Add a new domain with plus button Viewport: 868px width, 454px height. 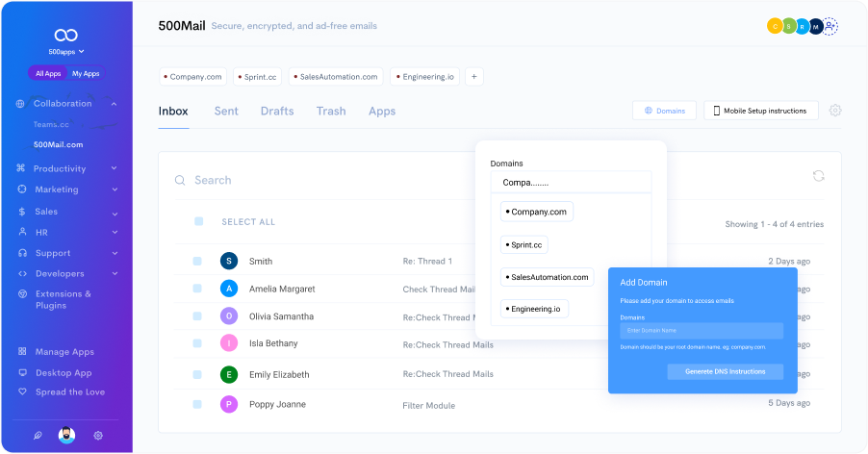pos(473,77)
